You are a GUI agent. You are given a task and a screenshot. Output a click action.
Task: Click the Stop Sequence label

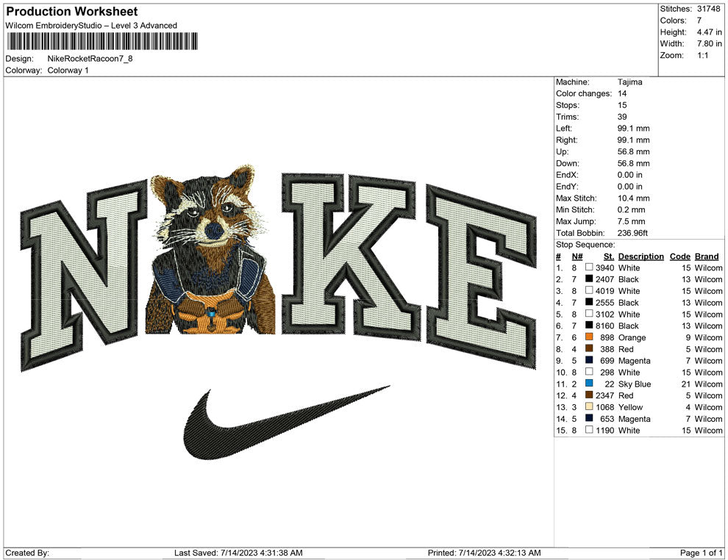[585, 245]
